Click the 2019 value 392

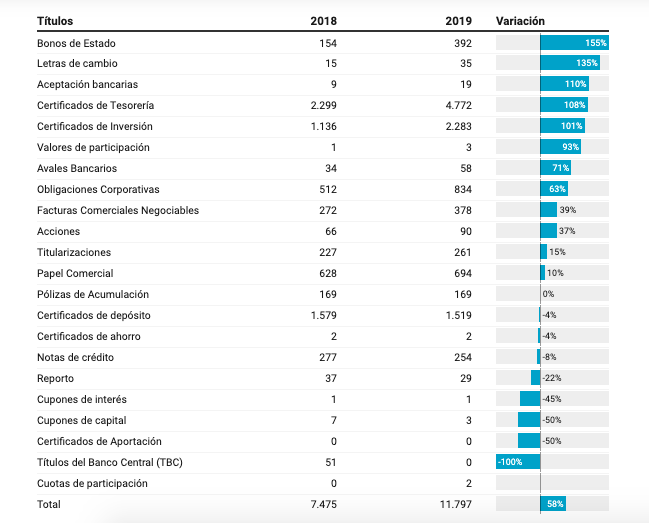(463, 43)
